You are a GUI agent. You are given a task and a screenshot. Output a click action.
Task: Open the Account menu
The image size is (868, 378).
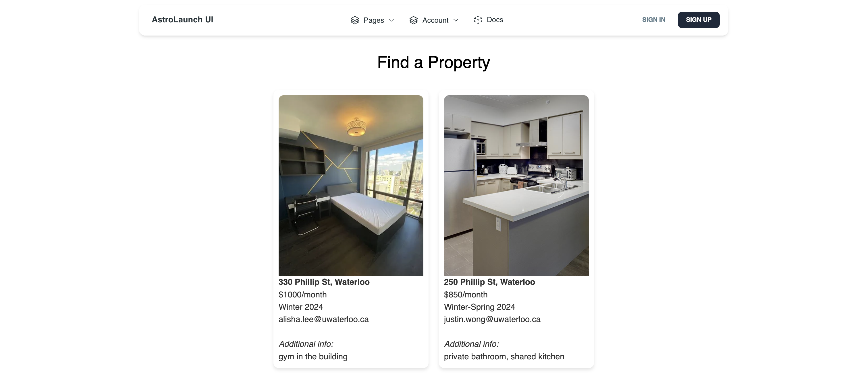click(x=434, y=20)
